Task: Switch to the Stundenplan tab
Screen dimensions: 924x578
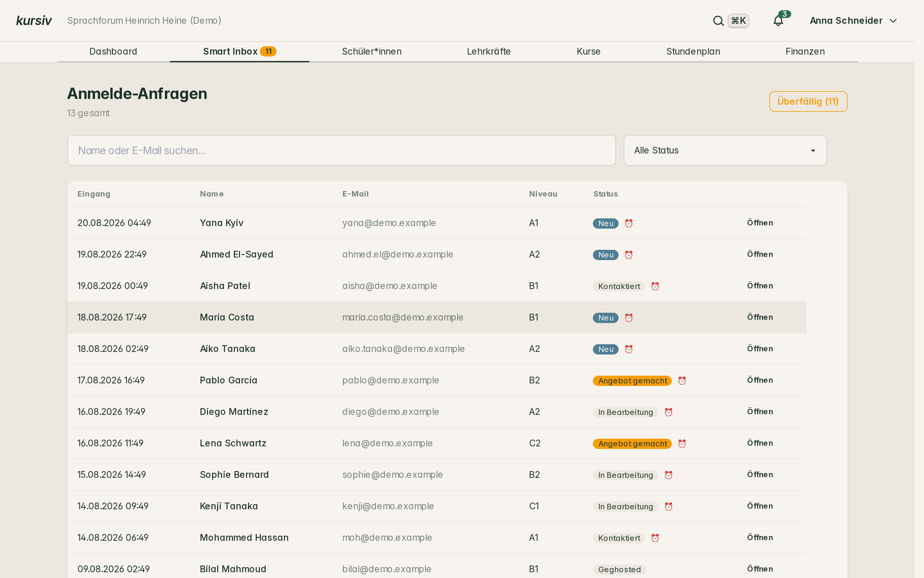Action: [693, 52]
